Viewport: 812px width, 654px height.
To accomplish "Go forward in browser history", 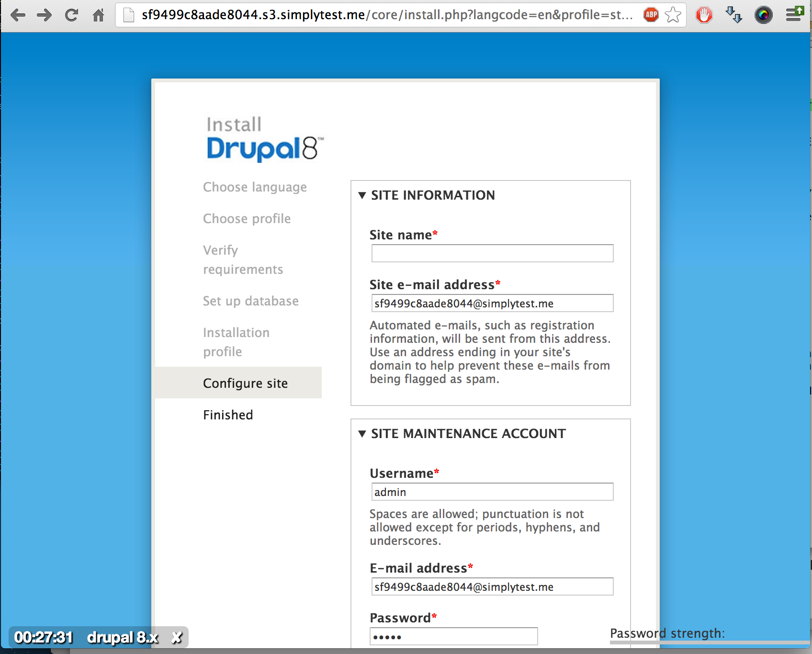I will 45,15.
